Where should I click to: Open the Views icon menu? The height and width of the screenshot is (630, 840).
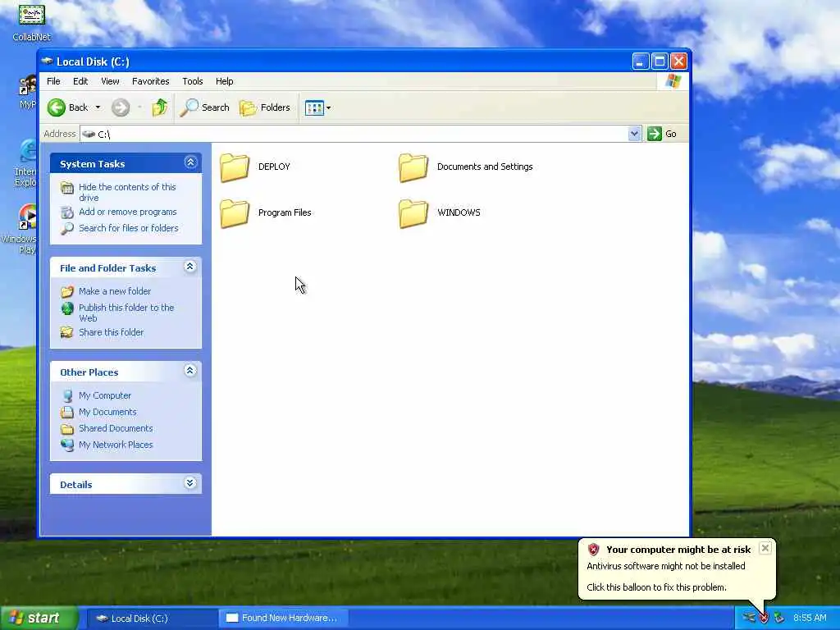(x=314, y=107)
